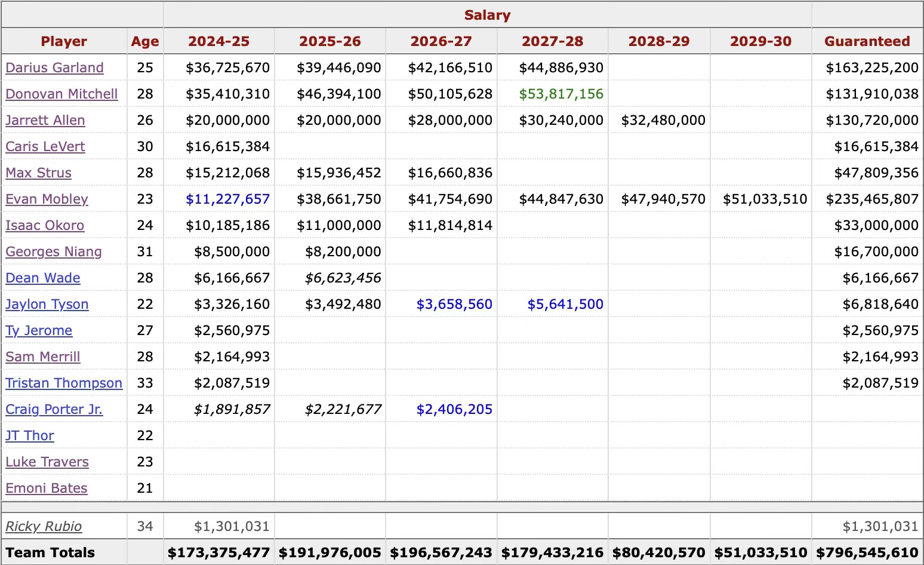This screenshot has width=924, height=565.
Task: Open Dean Wade player link
Action: click(43, 278)
